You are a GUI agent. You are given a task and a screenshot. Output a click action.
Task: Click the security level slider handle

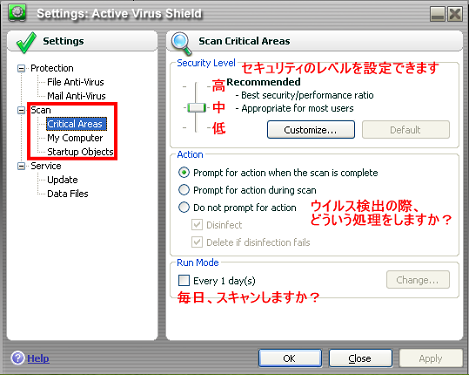[x=196, y=108]
